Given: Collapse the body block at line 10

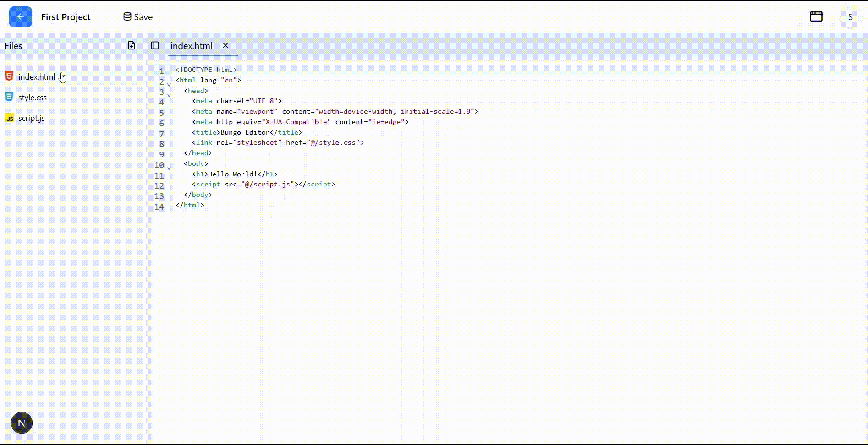Looking at the screenshot, I should click(x=169, y=168).
